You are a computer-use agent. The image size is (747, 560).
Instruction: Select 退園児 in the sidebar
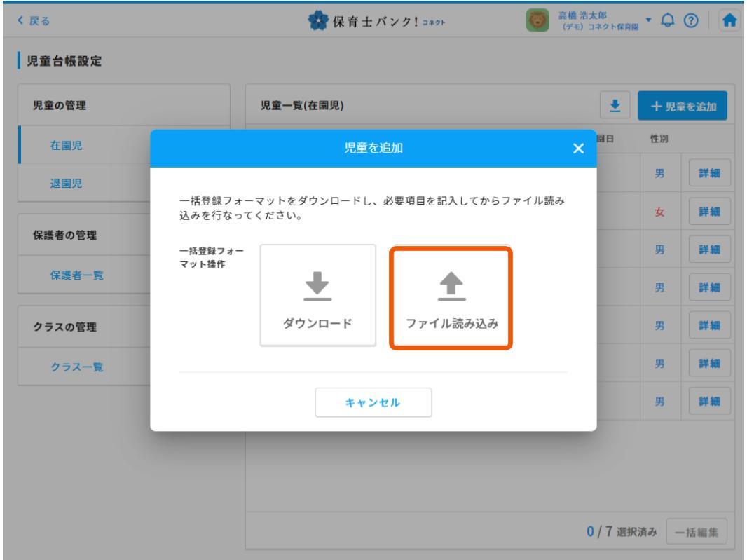click(64, 184)
